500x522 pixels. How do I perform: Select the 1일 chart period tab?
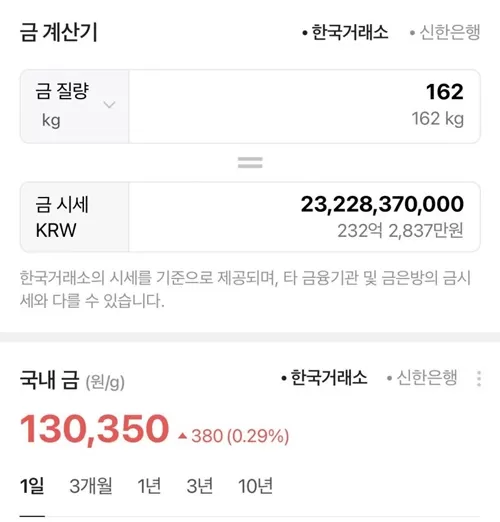32,486
